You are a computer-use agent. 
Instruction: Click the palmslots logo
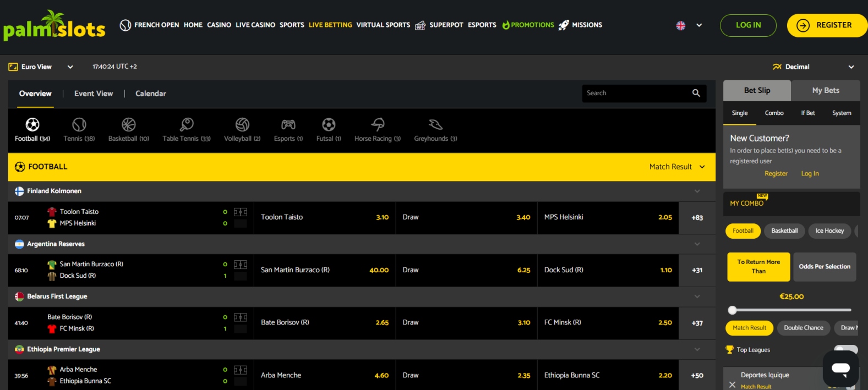(54, 25)
